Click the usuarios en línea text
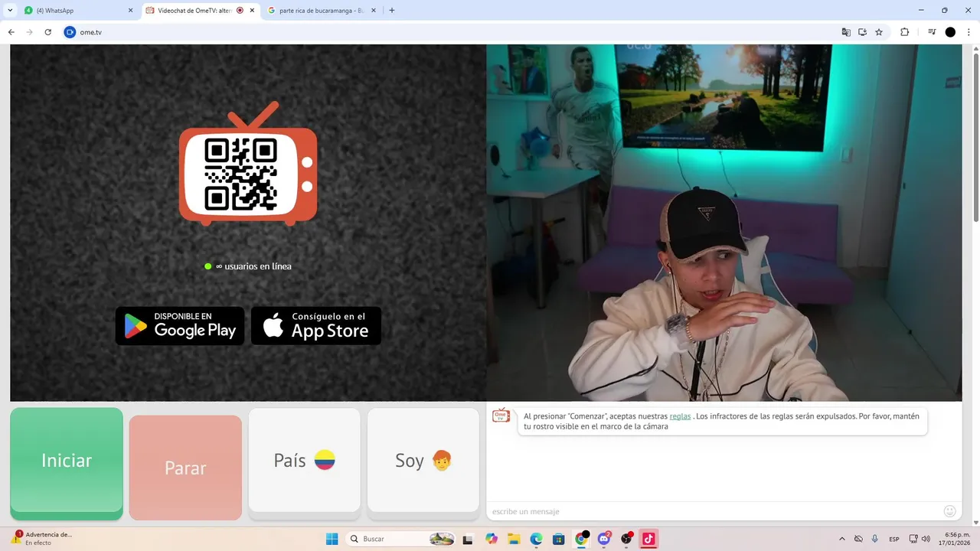The image size is (980, 551). (253, 266)
